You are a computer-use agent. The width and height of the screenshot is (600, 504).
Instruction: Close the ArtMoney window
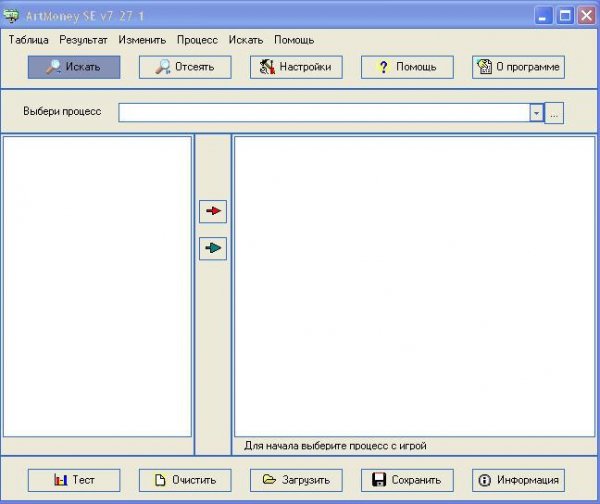(587, 16)
